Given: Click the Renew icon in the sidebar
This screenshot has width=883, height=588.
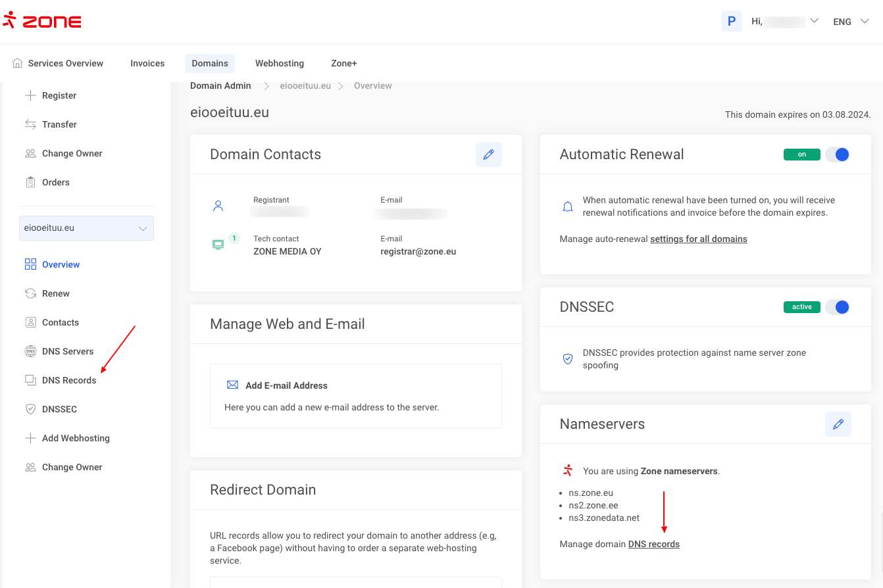Looking at the screenshot, I should coord(30,293).
